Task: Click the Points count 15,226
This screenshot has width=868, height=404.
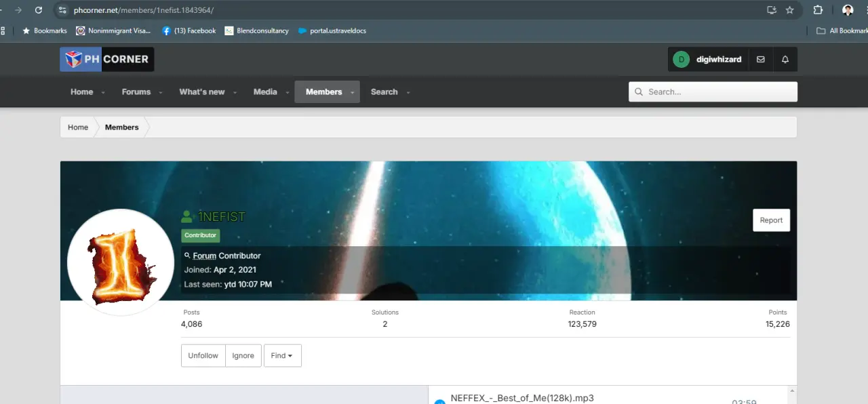Action: 778,324
